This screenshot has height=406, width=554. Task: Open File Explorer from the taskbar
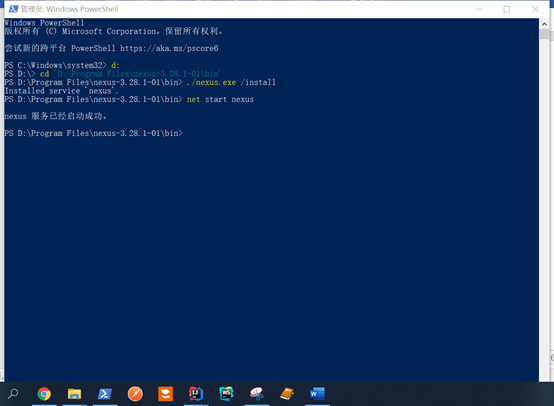(75, 394)
